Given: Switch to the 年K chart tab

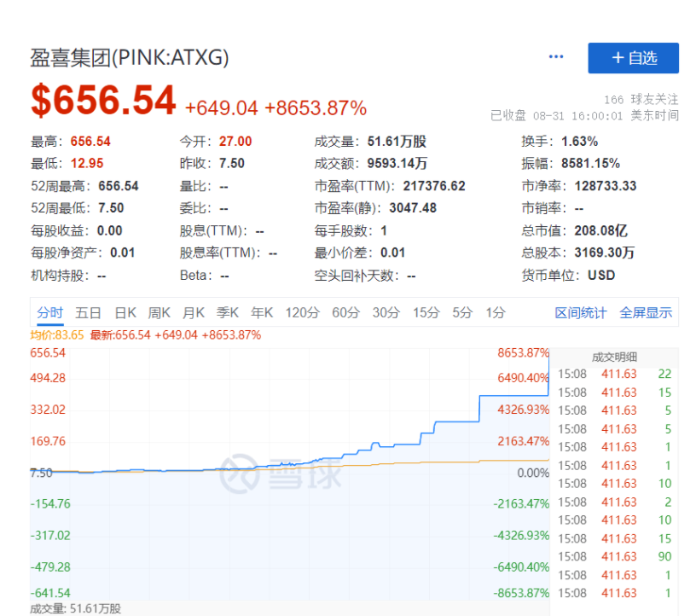Looking at the screenshot, I should click(262, 312).
